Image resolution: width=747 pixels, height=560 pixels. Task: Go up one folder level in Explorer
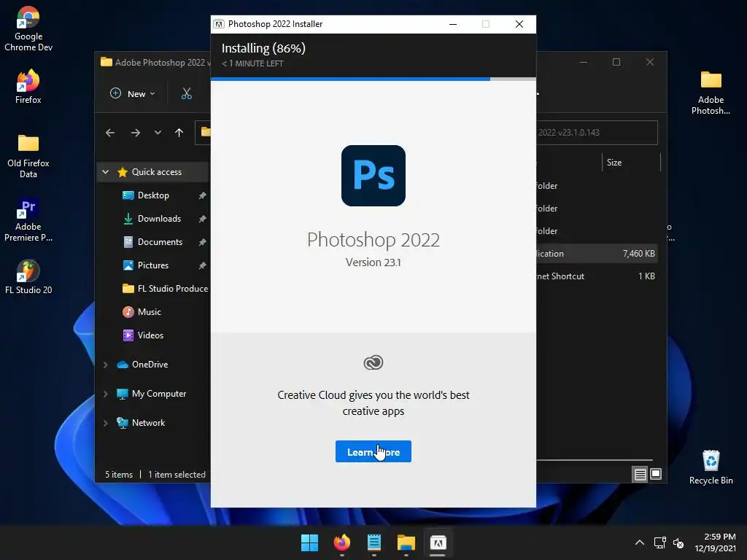pos(179,133)
